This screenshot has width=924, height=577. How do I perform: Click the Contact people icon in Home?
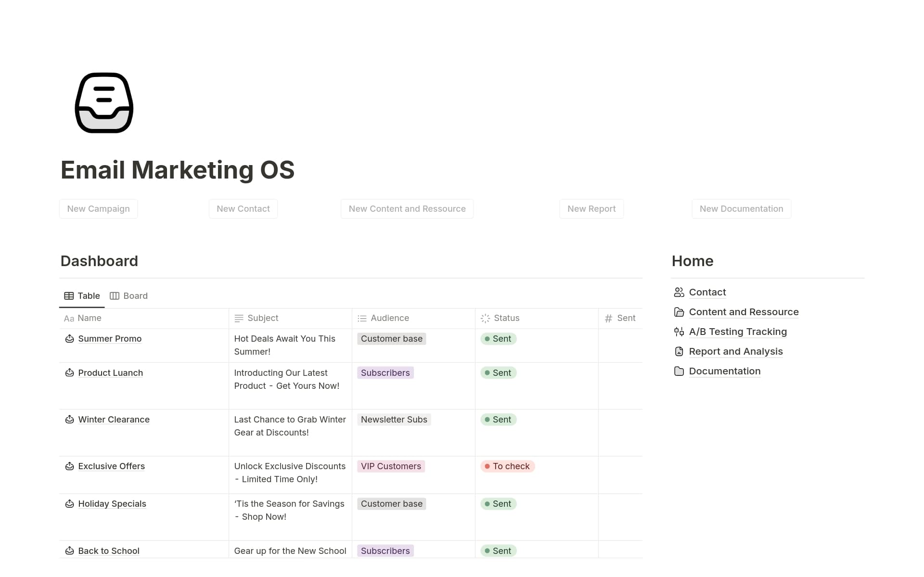679,292
